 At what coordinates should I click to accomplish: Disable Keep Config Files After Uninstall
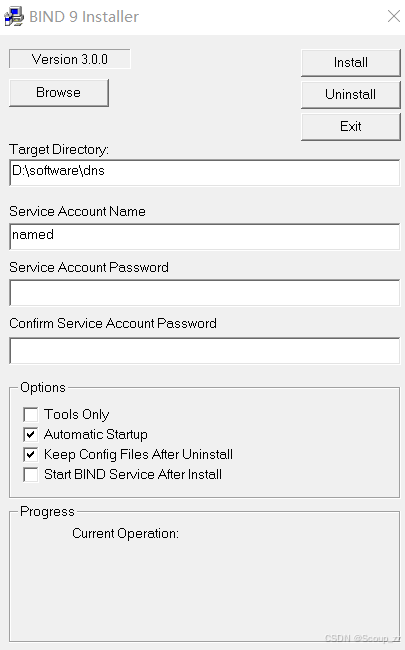coord(31,454)
